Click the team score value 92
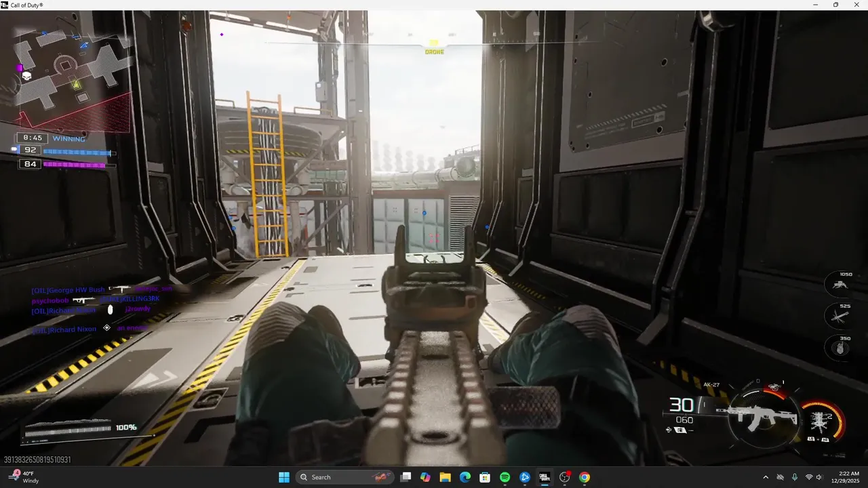This screenshot has height=488, width=868. click(x=31, y=150)
